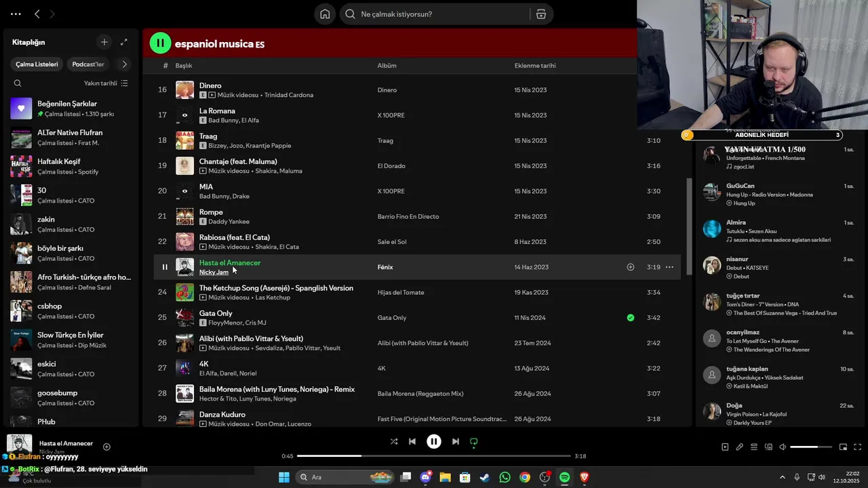Select the Dinero track title
Image resolution: width=868 pixels, height=488 pixels.
pos(210,85)
